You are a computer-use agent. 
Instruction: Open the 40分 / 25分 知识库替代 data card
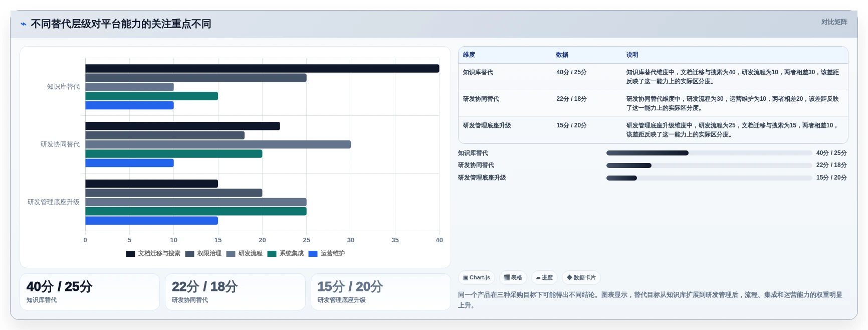click(x=90, y=292)
